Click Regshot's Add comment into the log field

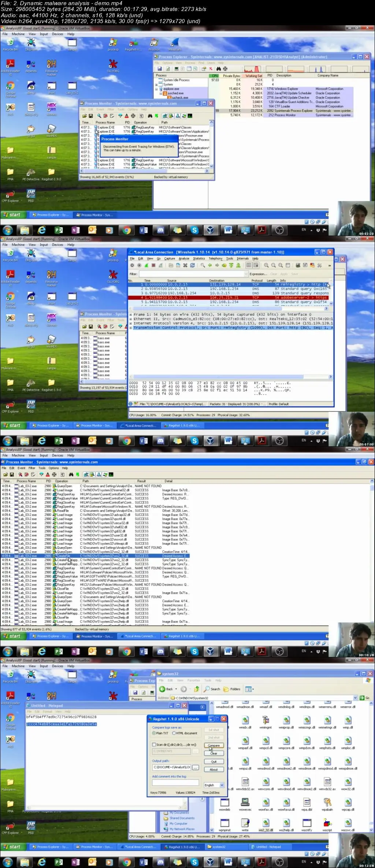coord(175,783)
